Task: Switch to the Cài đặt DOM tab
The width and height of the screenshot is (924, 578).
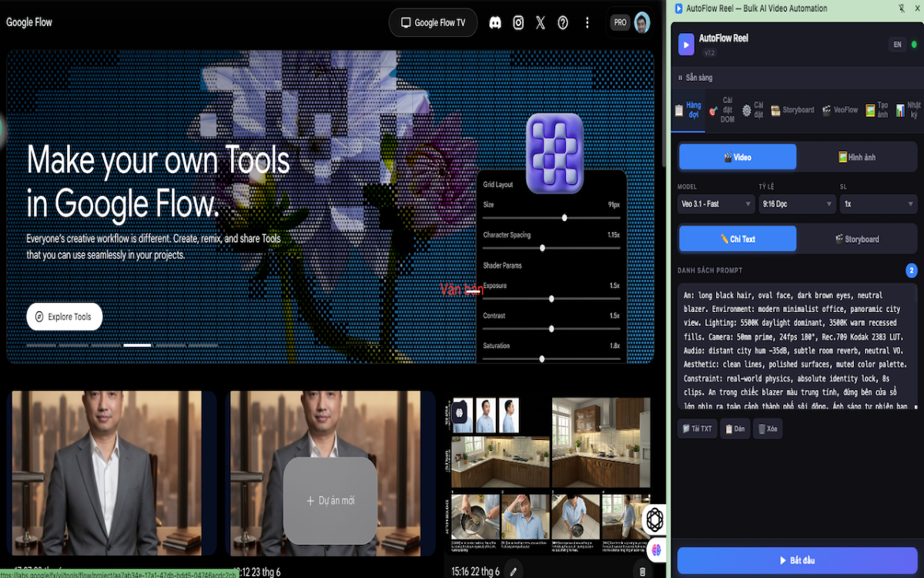Action: click(x=722, y=110)
